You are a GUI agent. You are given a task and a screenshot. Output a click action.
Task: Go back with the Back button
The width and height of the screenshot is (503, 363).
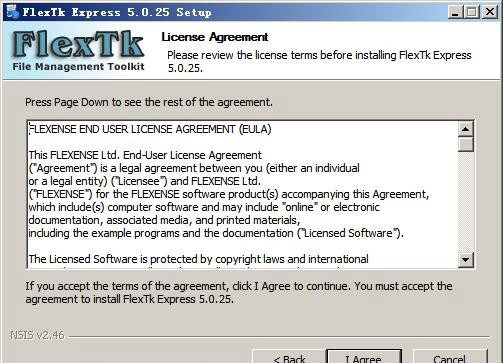click(x=289, y=356)
